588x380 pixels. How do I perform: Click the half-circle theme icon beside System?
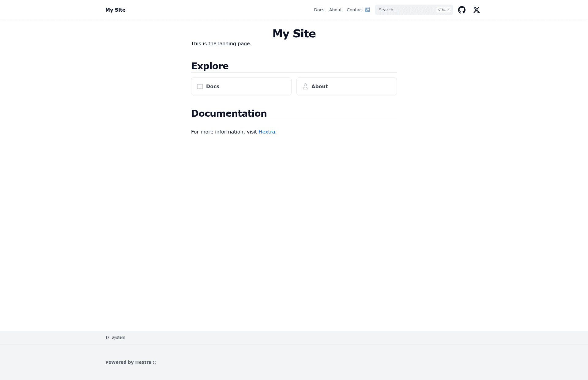click(107, 337)
